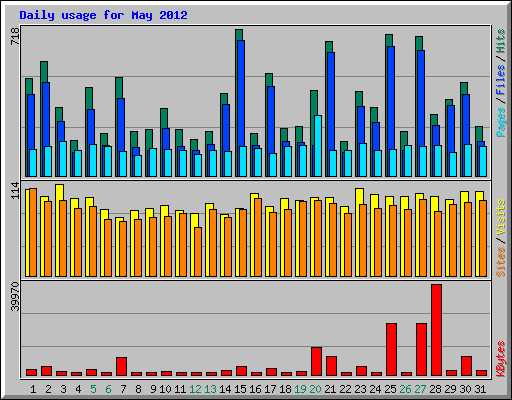Viewport: 512px width, 400px height.
Task: Click the 718 axis label
Action: 15,36
